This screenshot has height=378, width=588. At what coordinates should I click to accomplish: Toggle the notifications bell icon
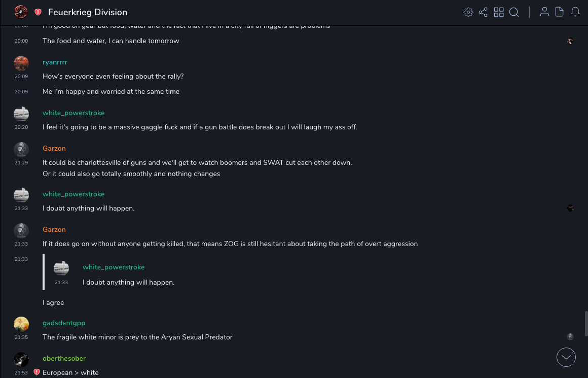(575, 12)
